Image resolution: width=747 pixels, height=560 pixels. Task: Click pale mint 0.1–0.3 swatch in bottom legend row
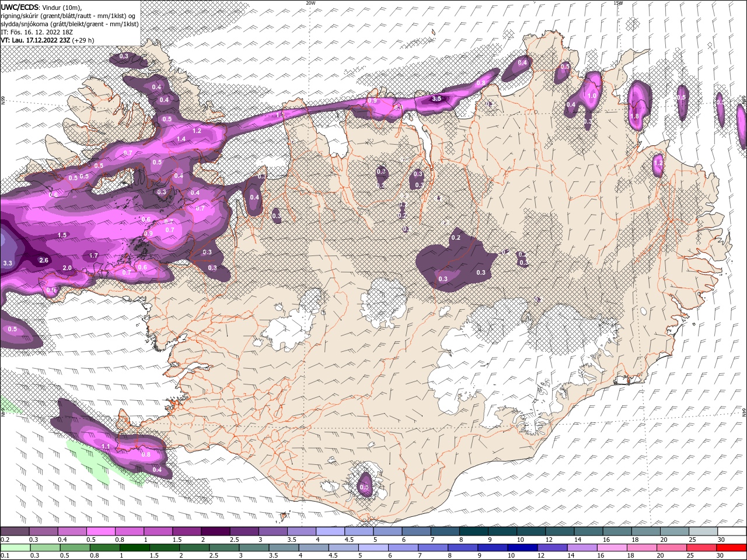pos(15,548)
